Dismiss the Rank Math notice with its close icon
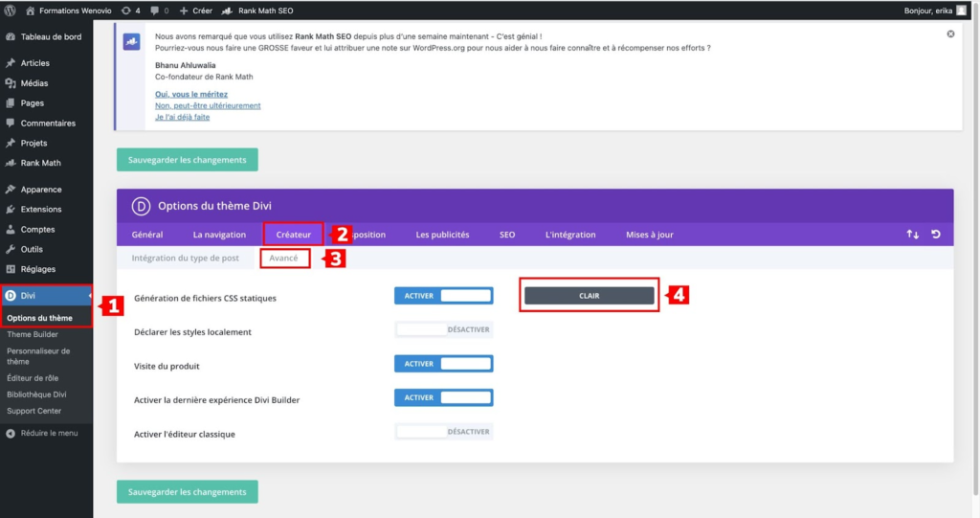Screen dimensions: 980x518 click(x=950, y=34)
